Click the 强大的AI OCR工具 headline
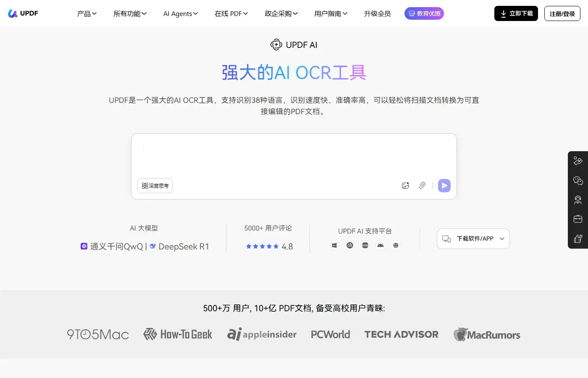This screenshot has width=588, height=378. [x=294, y=73]
